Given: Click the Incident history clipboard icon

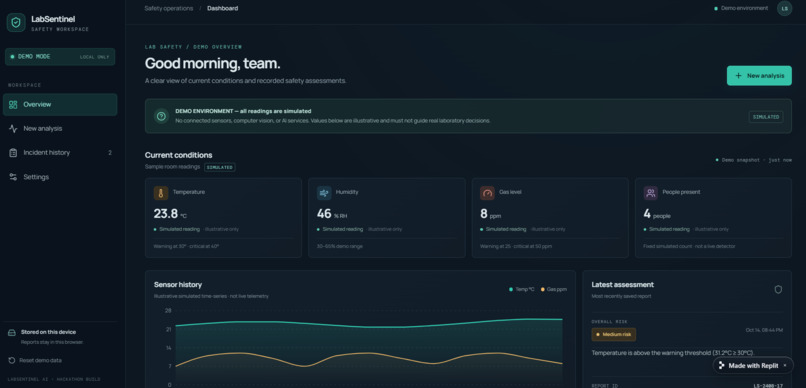Looking at the screenshot, I should click(x=13, y=153).
